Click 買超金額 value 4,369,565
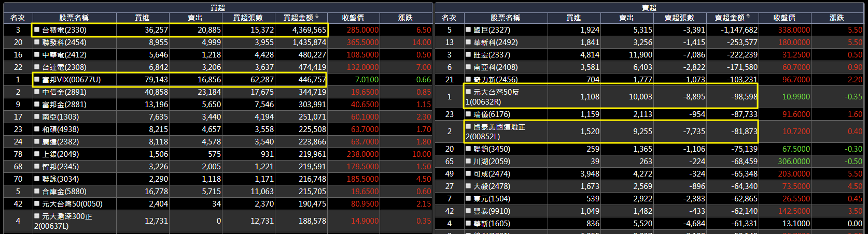This screenshot has height=234, width=868. (309, 30)
